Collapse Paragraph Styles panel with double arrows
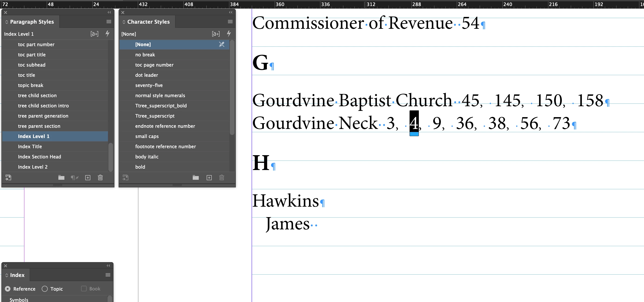Image resolution: width=644 pixels, height=302 pixels. [x=109, y=12]
